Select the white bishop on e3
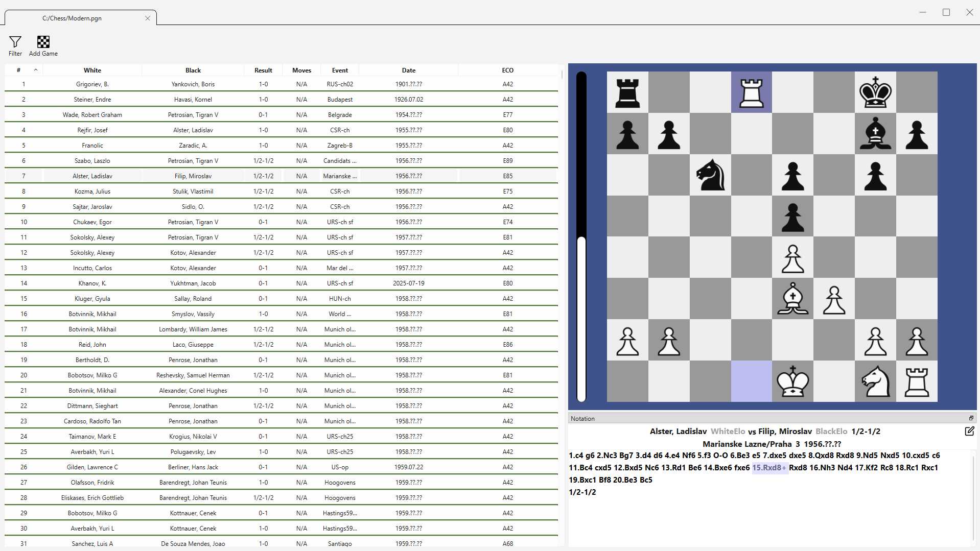The height and width of the screenshot is (551, 980). tap(792, 299)
